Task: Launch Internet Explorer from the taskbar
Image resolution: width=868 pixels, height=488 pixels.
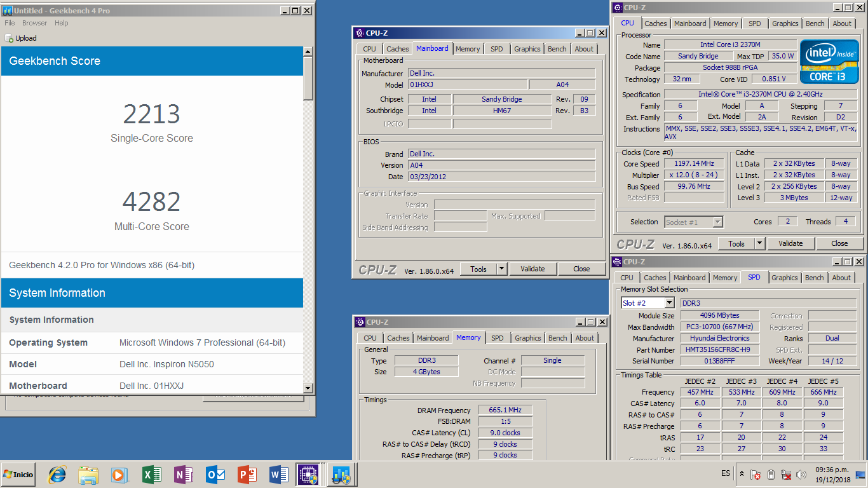Action: 57,475
